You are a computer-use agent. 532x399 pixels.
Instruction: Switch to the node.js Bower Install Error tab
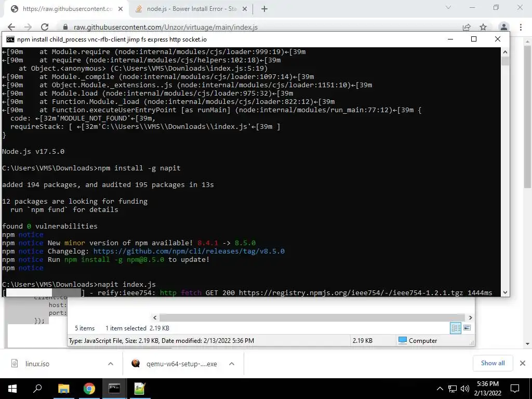coord(192,9)
